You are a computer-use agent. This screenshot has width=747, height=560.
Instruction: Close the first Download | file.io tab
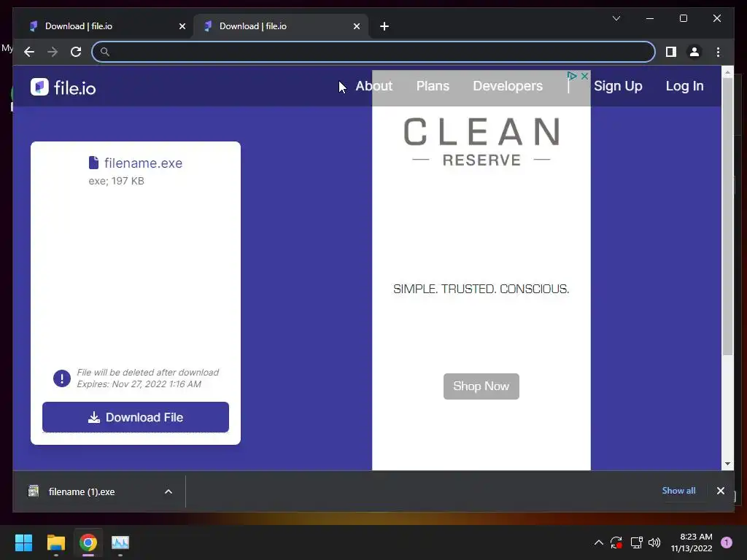182,26
